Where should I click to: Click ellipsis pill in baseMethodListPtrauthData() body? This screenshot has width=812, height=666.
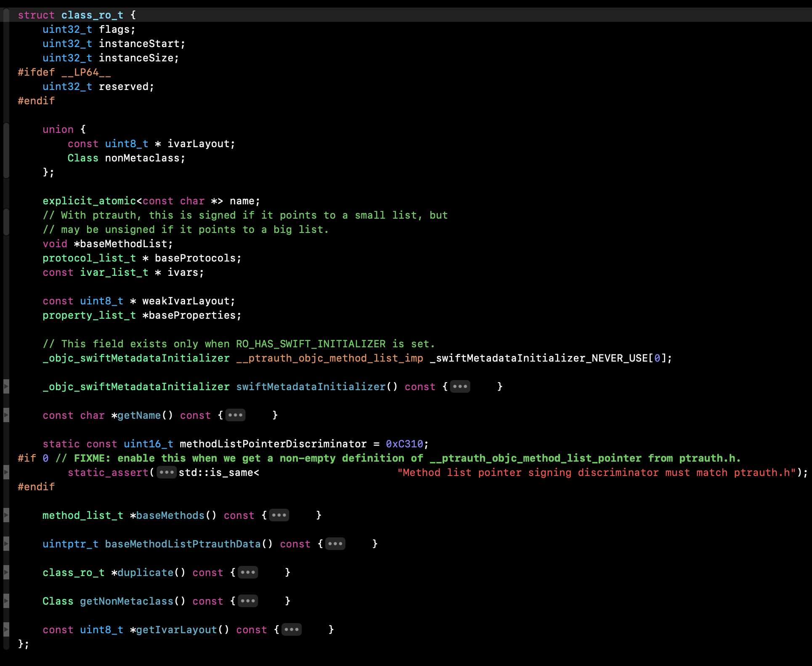pos(335,544)
